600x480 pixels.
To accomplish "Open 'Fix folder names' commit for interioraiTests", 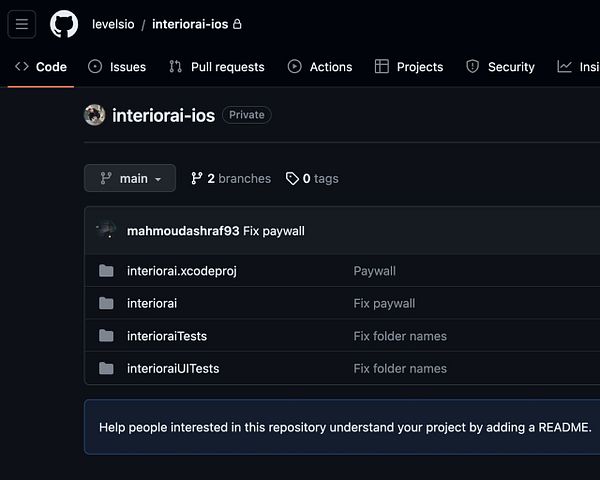I will coord(400,336).
